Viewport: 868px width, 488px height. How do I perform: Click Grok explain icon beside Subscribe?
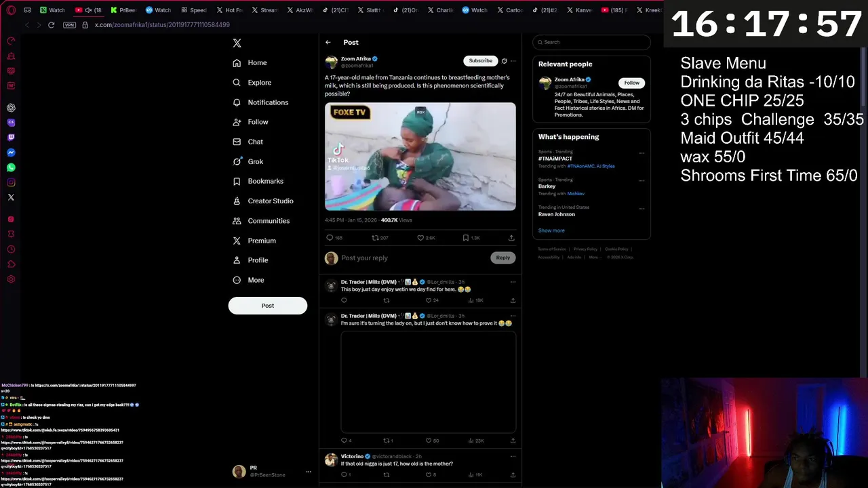(504, 61)
